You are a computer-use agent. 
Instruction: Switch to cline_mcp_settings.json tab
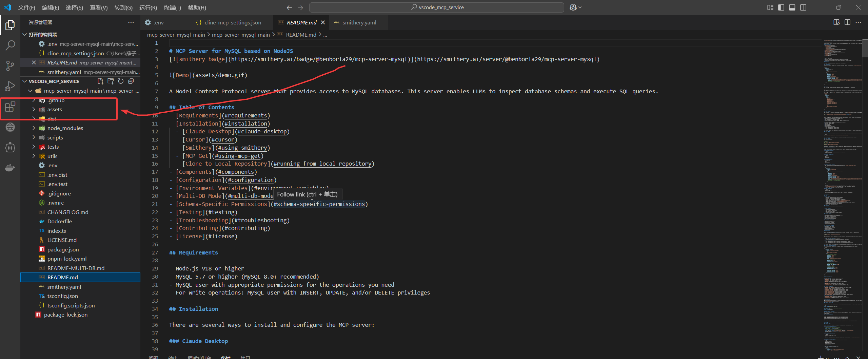(x=232, y=22)
